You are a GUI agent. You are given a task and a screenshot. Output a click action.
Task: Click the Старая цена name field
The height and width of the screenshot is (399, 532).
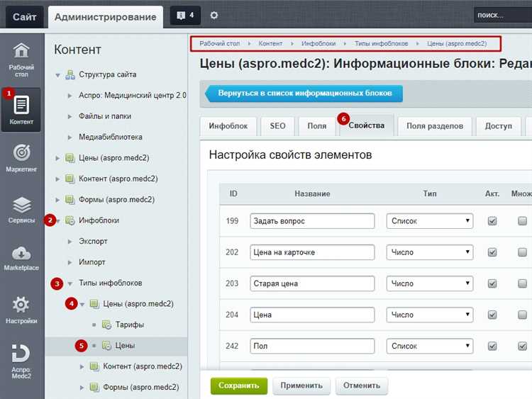312,283
